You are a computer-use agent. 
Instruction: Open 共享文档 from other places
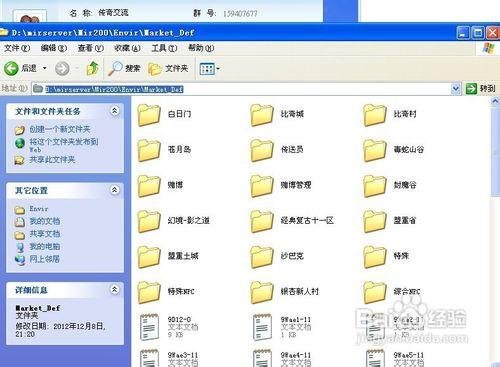point(45,234)
